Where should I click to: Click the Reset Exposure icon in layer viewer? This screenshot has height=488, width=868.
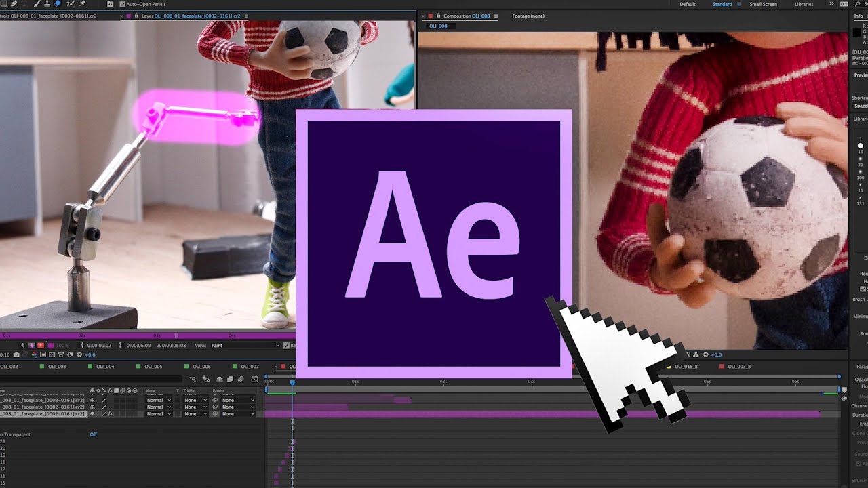click(79, 354)
